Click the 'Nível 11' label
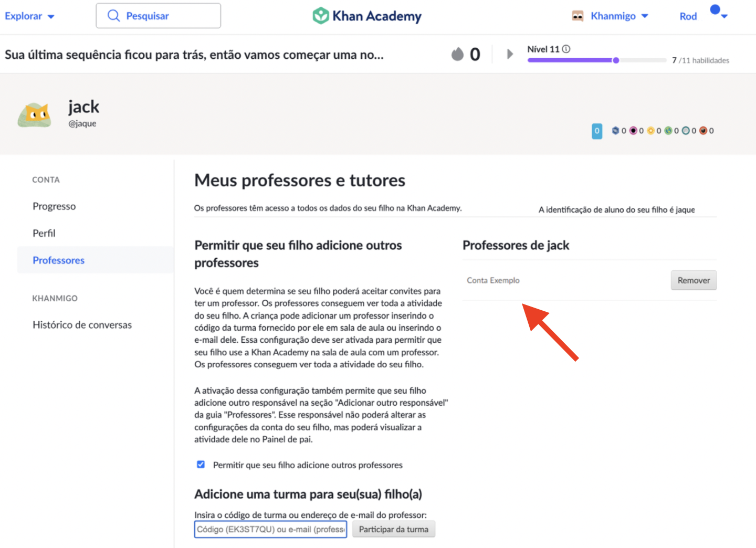 [x=543, y=49]
